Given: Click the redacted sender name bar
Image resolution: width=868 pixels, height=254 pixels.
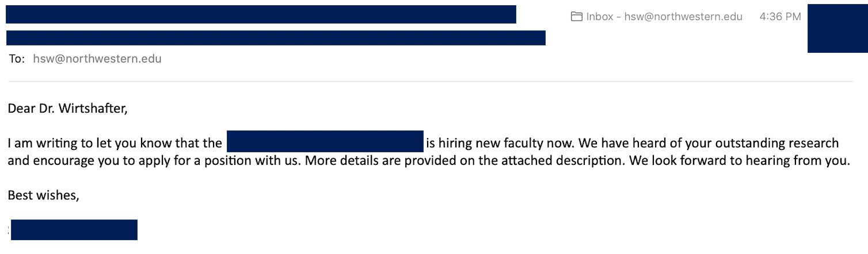Looking at the screenshot, I should coord(261,14).
